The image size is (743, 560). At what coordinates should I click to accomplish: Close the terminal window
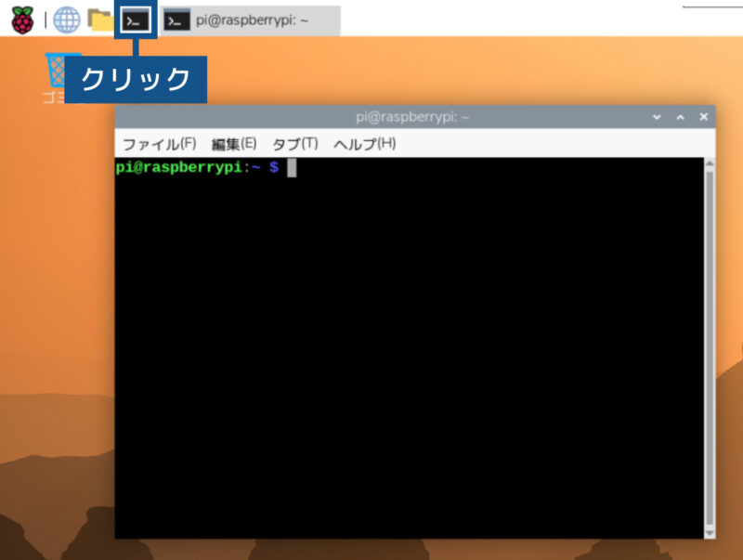pos(703,117)
